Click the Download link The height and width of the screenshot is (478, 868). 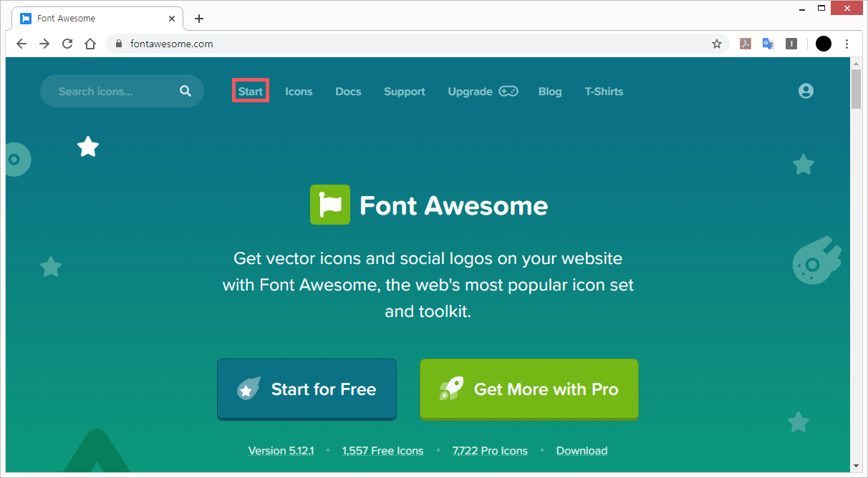[x=582, y=451]
